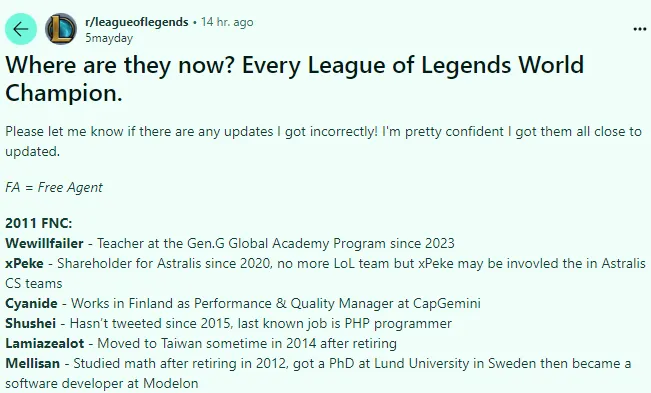
Task: Click the '2011 FNC:' heading
Action: click(x=39, y=223)
